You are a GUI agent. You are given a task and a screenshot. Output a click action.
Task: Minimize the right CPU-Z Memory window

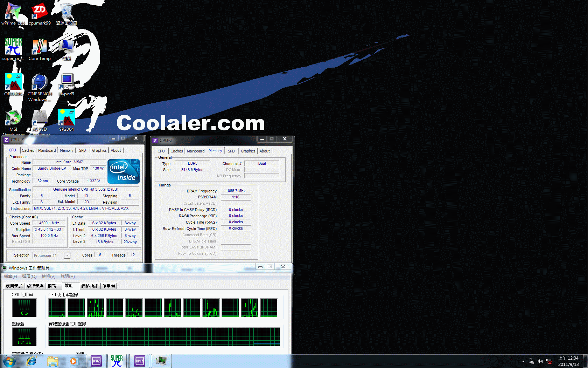click(262, 139)
